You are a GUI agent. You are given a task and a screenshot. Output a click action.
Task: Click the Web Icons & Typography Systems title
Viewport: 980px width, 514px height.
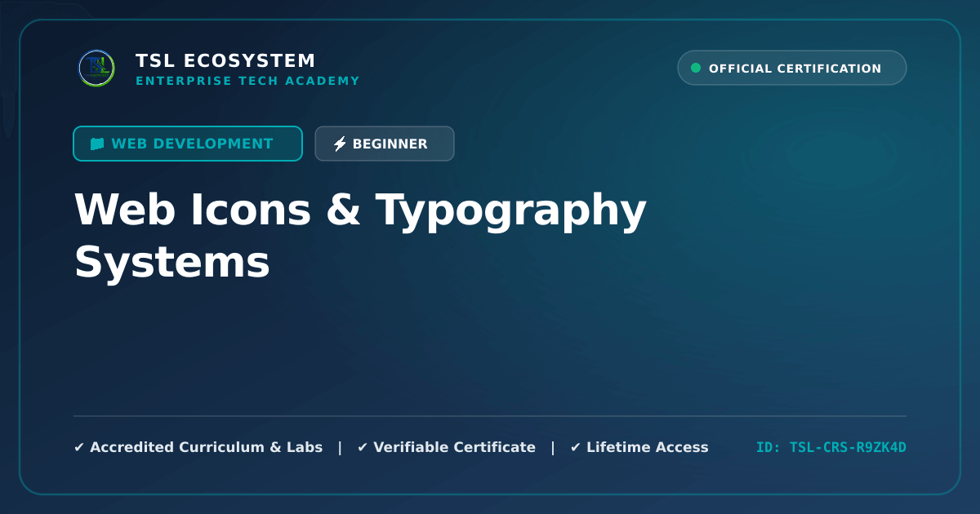coord(360,236)
